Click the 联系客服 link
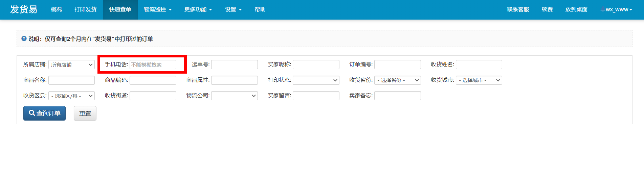Screen dimensions: 644x181 [518, 9]
